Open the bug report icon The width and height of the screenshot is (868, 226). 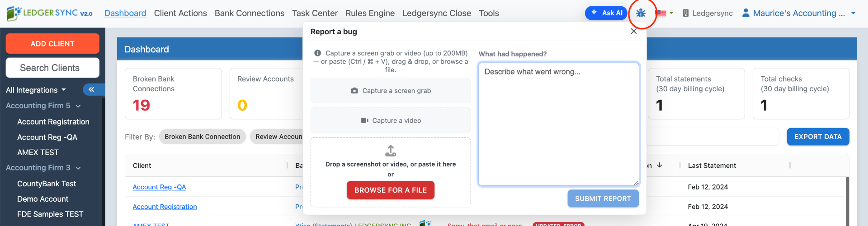(641, 13)
